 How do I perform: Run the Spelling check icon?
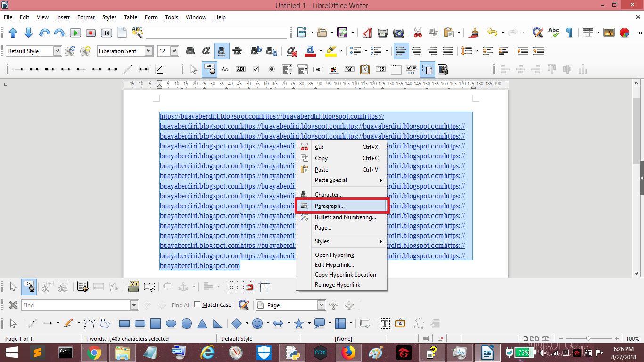pyautogui.click(x=553, y=33)
